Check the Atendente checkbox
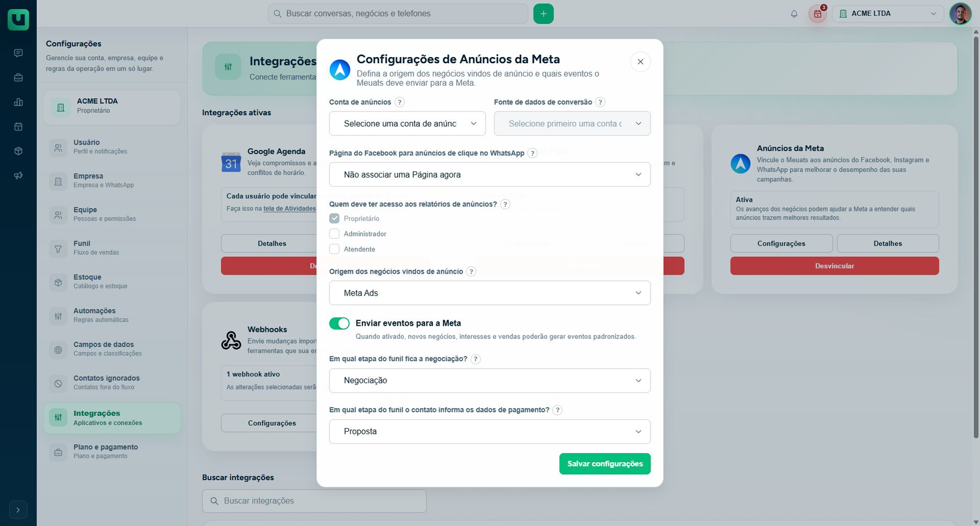Image resolution: width=980 pixels, height=526 pixels. 334,249
